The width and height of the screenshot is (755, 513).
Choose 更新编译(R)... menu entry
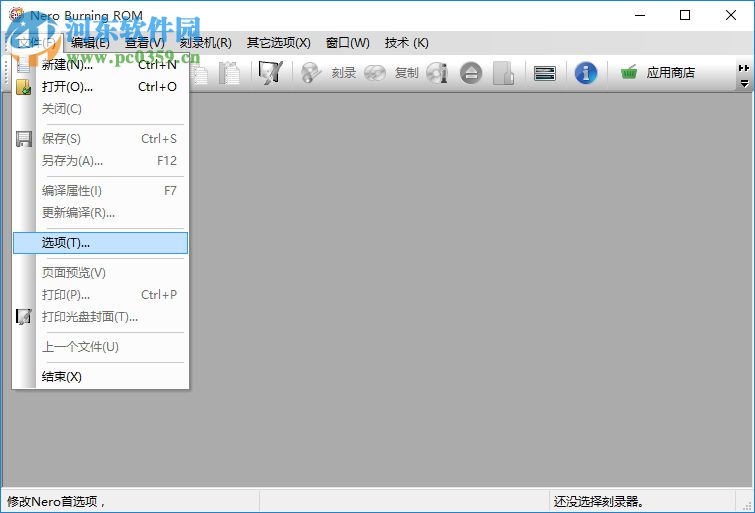pos(101,212)
